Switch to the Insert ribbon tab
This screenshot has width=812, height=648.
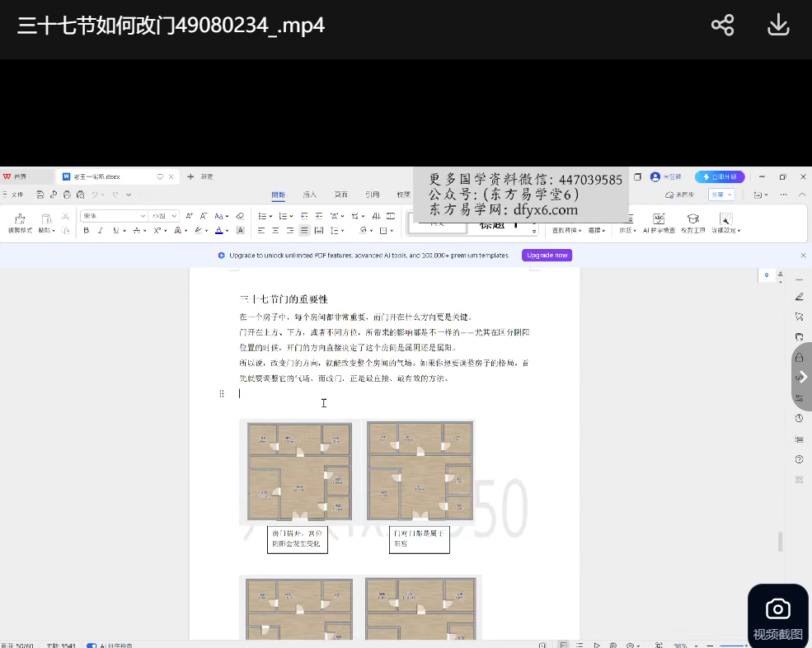point(309,195)
